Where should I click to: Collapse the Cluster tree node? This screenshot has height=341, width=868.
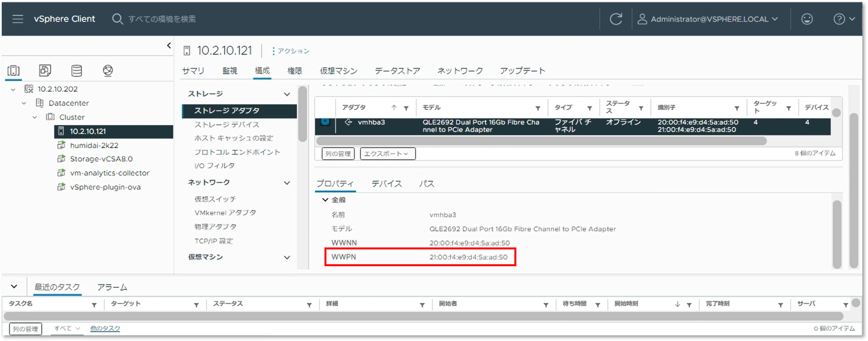click(35, 118)
